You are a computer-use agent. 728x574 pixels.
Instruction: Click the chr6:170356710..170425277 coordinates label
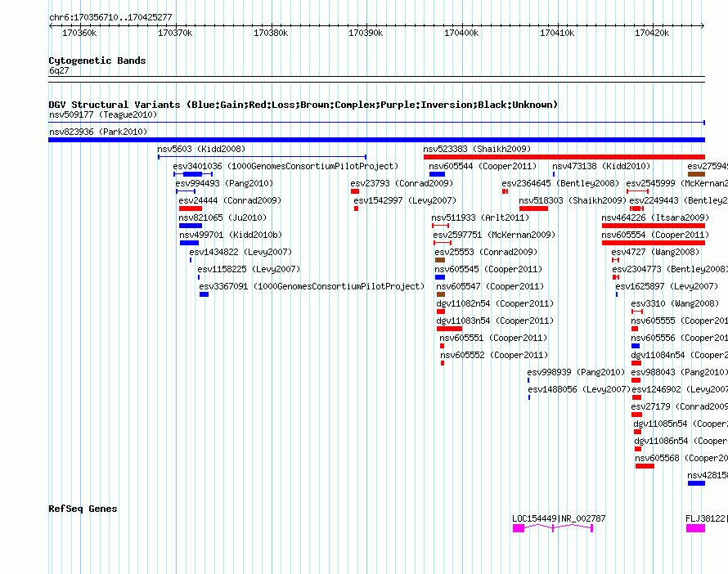pos(110,17)
